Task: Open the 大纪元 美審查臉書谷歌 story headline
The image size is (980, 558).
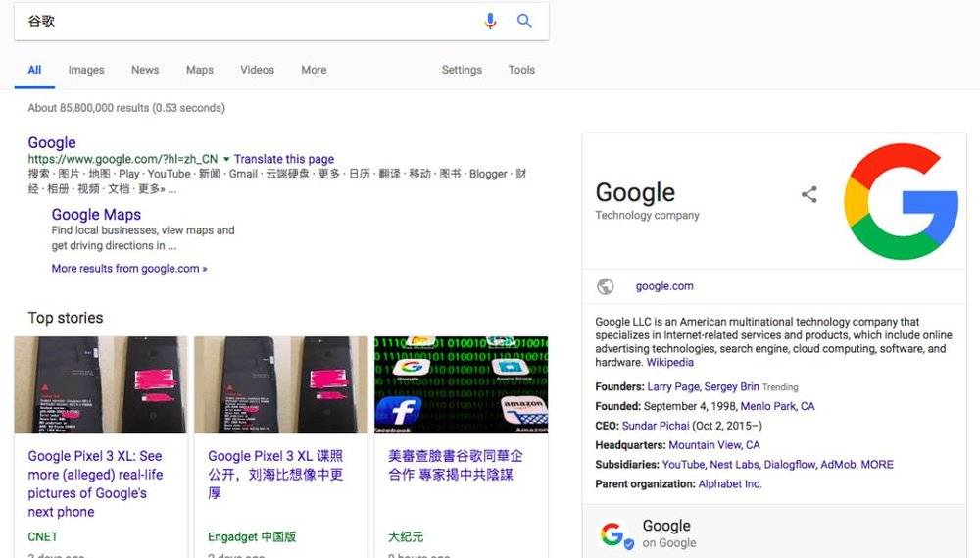Action: (x=455, y=465)
